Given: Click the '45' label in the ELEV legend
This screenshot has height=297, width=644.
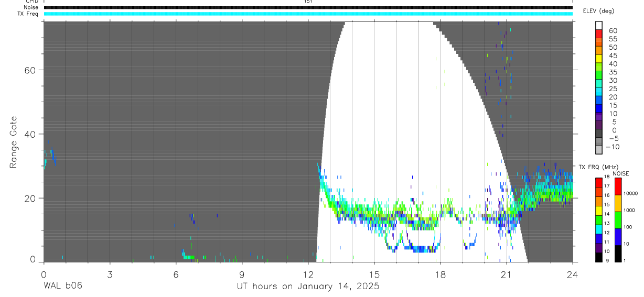Looking at the screenshot, I should click(x=613, y=56).
